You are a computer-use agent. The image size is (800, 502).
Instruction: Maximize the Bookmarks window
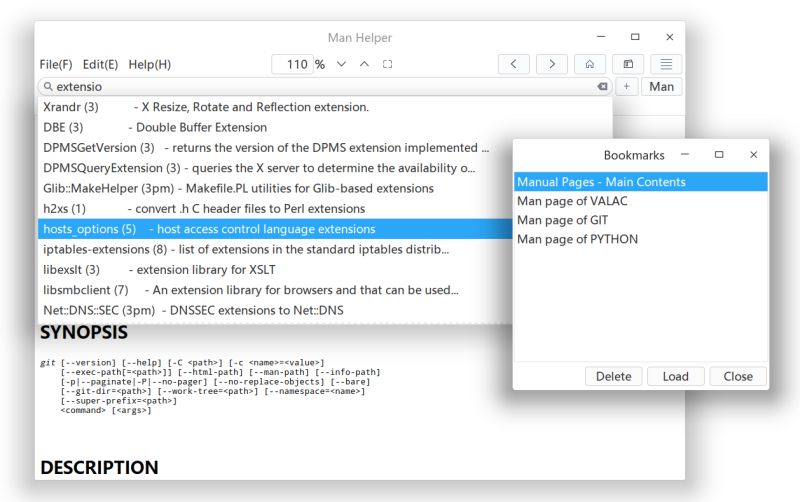point(719,155)
